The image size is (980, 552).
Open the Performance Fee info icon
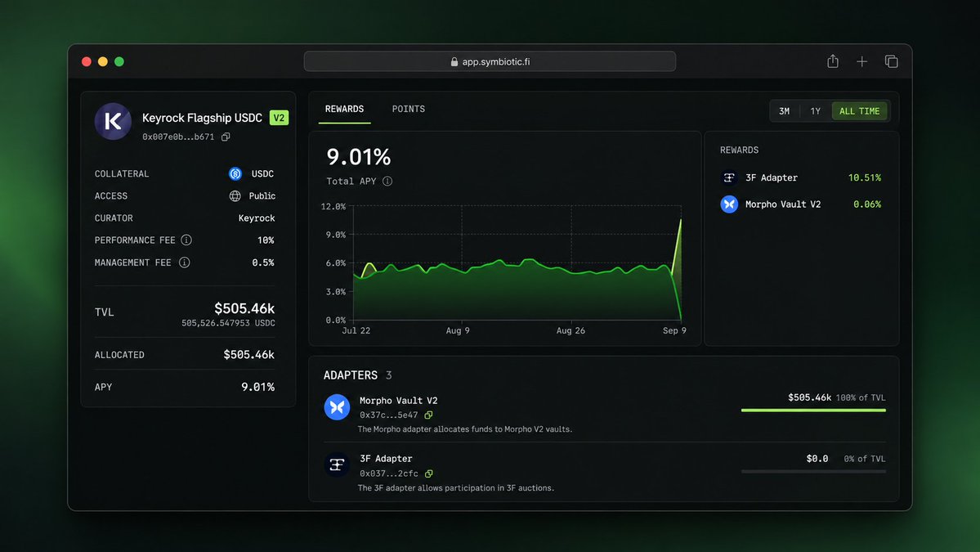point(186,240)
